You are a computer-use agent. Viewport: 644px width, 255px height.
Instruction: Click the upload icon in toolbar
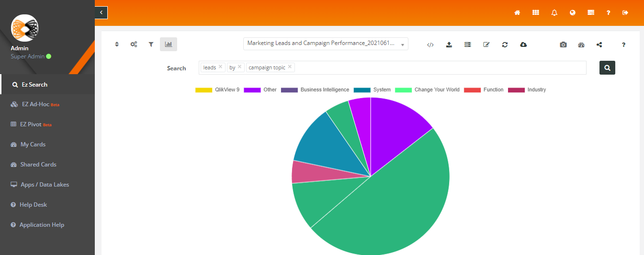pos(449,44)
